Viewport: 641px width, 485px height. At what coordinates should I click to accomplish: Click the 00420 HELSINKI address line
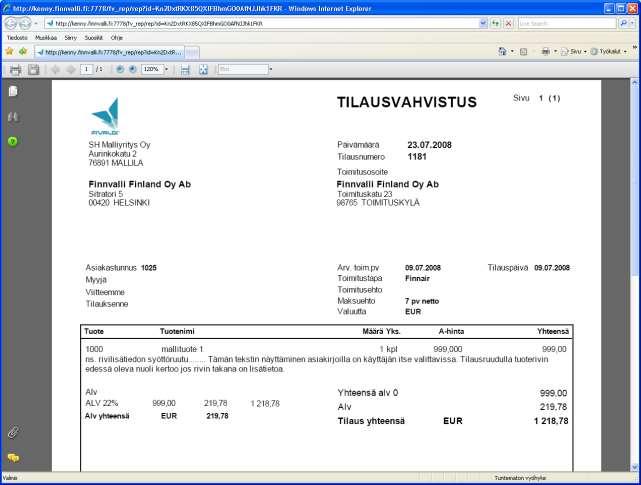pyautogui.click(x=119, y=203)
